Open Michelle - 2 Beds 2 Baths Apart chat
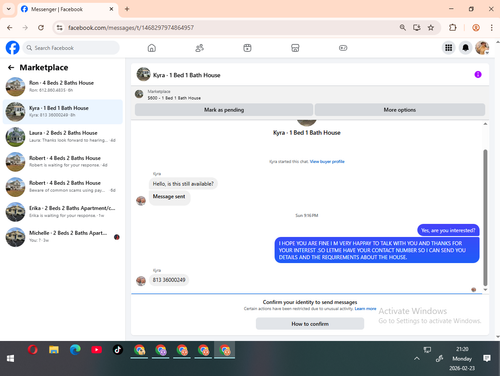This screenshot has width=500, height=376. tap(63, 237)
